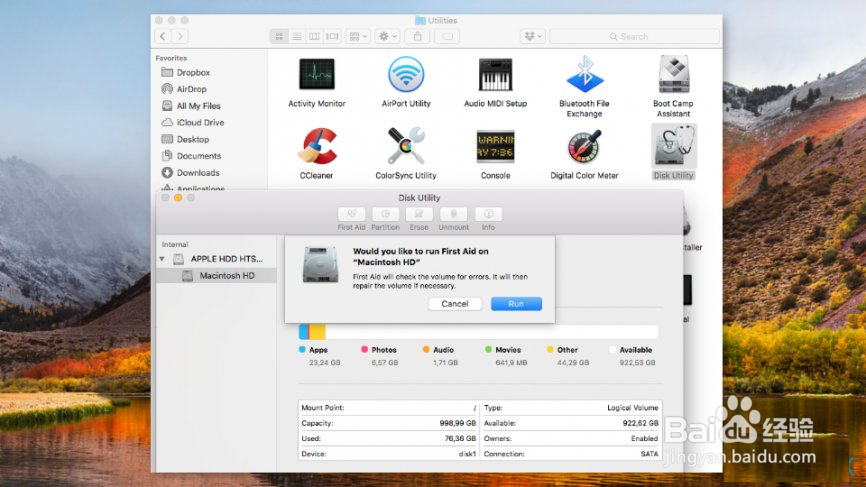The image size is (866, 487).
Task: Go forward in Finder window
Action: 179,36
